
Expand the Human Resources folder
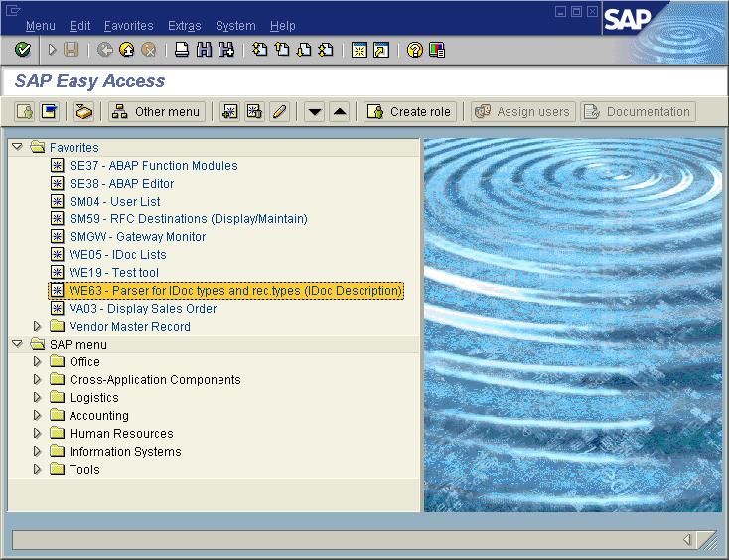37,433
